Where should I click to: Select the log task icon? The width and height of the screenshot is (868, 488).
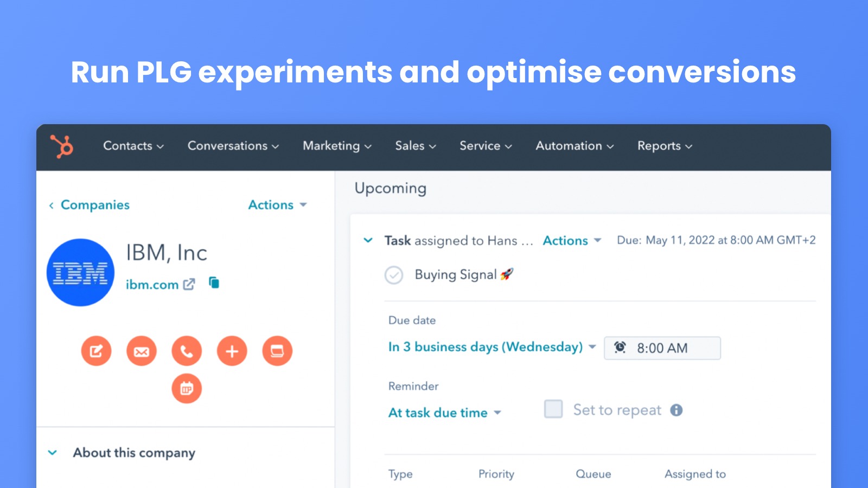[x=277, y=351]
